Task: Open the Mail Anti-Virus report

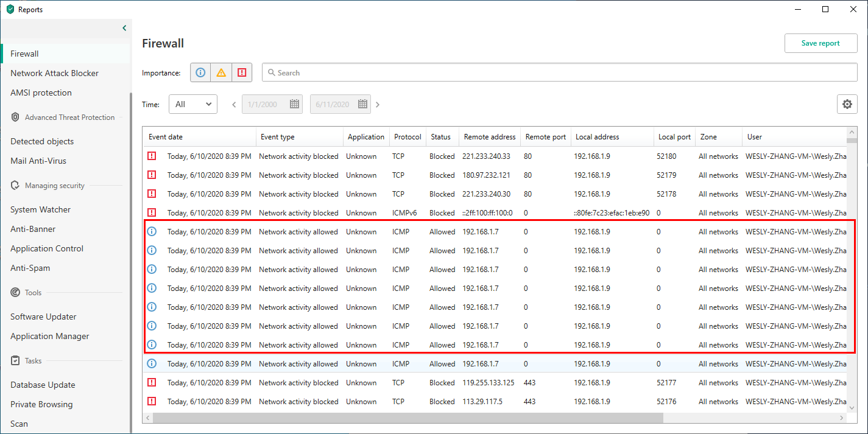Action: click(x=38, y=161)
